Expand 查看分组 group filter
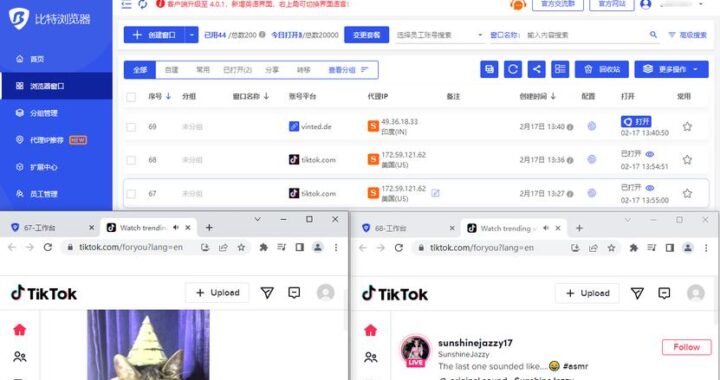This screenshot has width=720, height=380. (348, 70)
